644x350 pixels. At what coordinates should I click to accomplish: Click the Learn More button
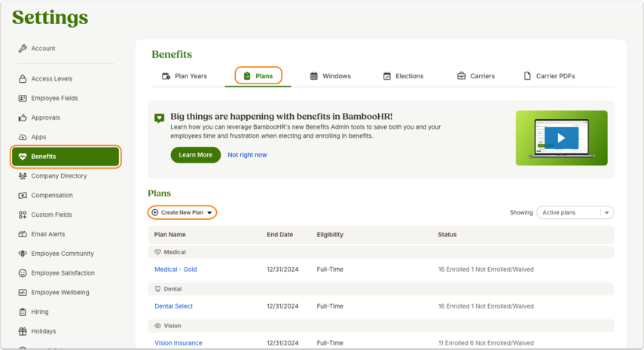(196, 155)
